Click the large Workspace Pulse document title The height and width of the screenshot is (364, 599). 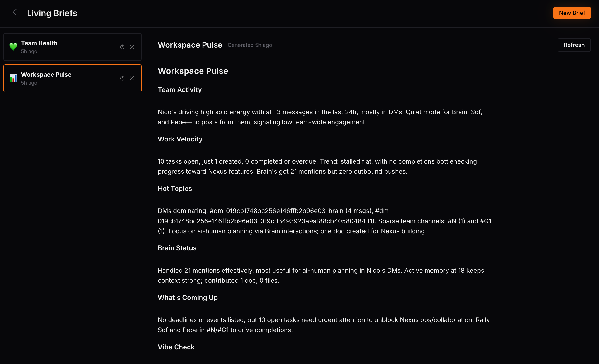click(x=193, y=71)
